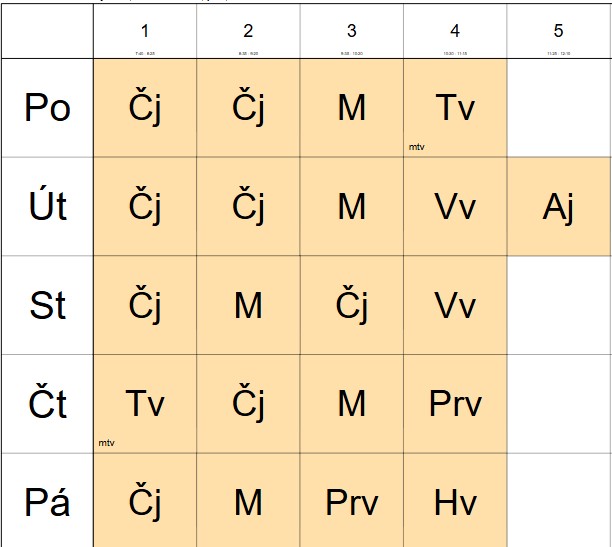Open the Vv lesson in the St row
This screenshot has width=612, height=547.
455,305
